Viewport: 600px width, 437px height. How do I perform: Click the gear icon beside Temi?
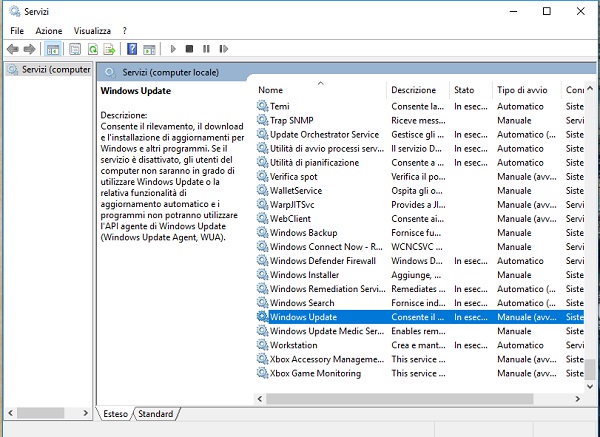[x=262, y=106]
